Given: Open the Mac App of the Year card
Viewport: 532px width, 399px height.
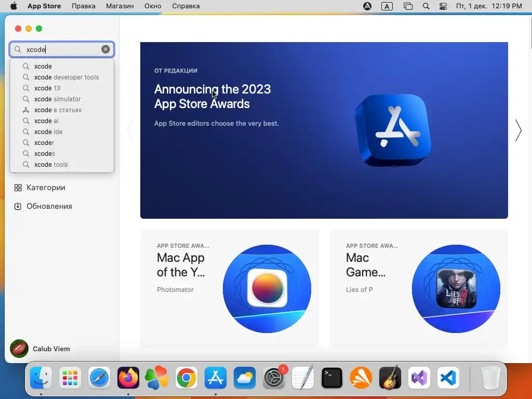Looking at the screenshot, I should (230, 288).
